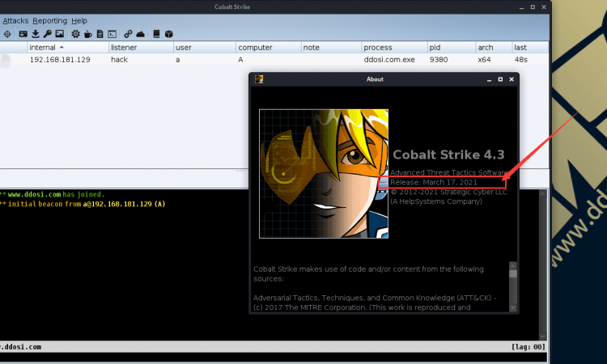Click 'Cobalt Strike 4.3' title in About

[x=448, y=154]
